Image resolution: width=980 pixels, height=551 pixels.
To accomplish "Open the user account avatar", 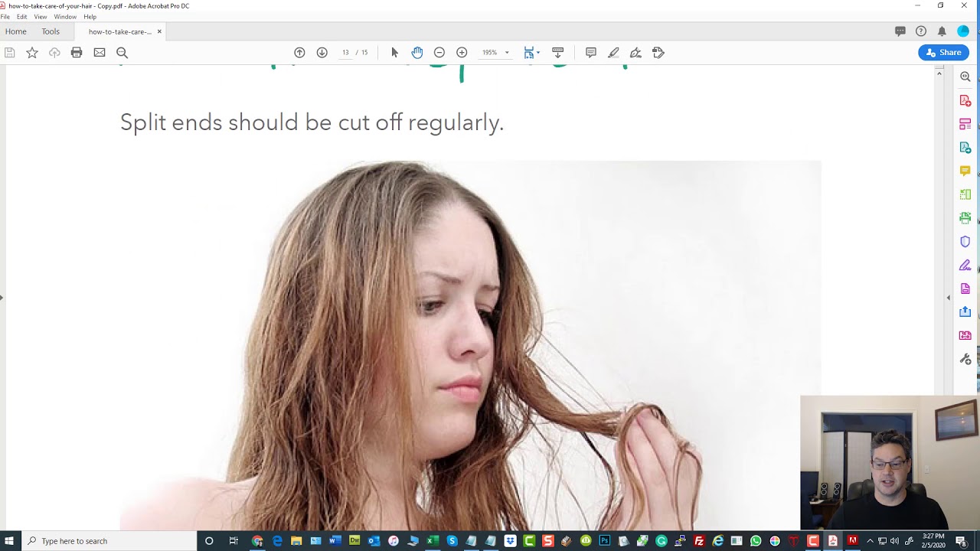I will click(963, 31).
